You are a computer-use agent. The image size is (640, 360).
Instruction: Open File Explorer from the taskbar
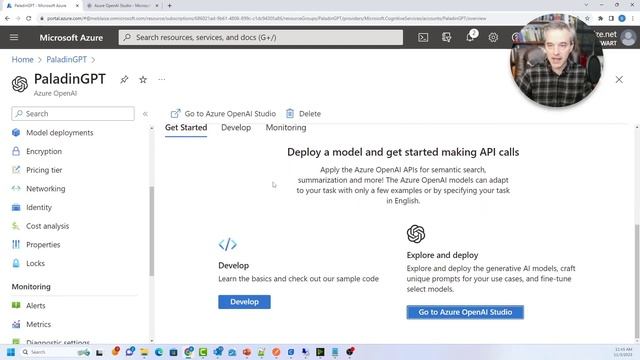[144, 352]
